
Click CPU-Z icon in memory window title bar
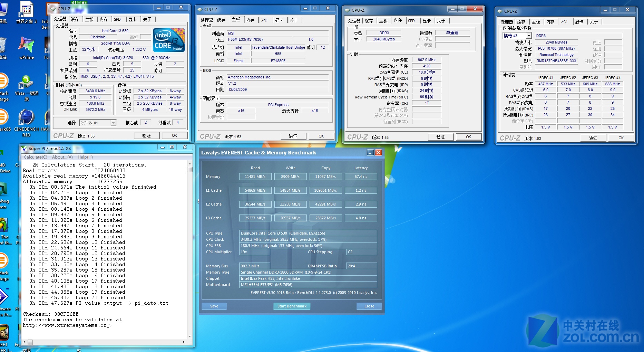tap(347, 10)
